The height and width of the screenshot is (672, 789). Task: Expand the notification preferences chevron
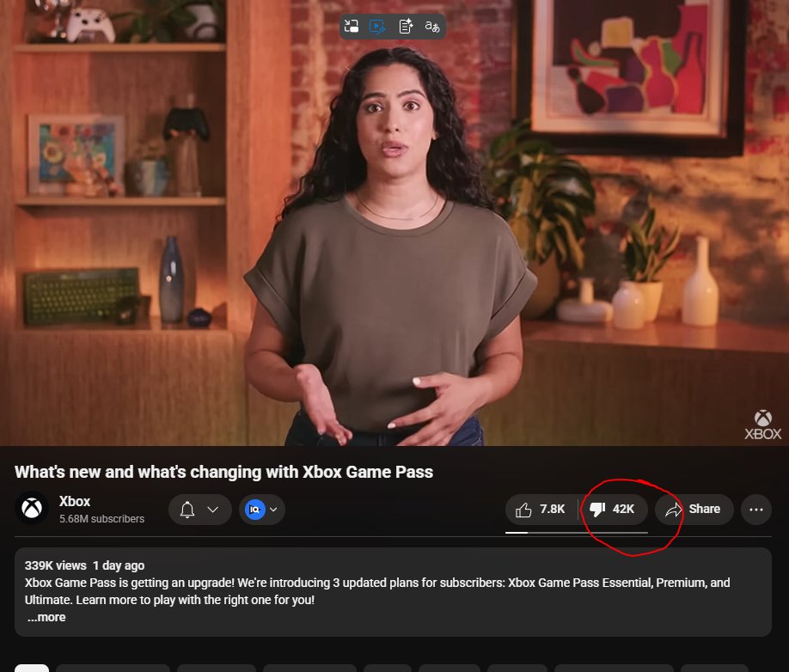(213, 510)
